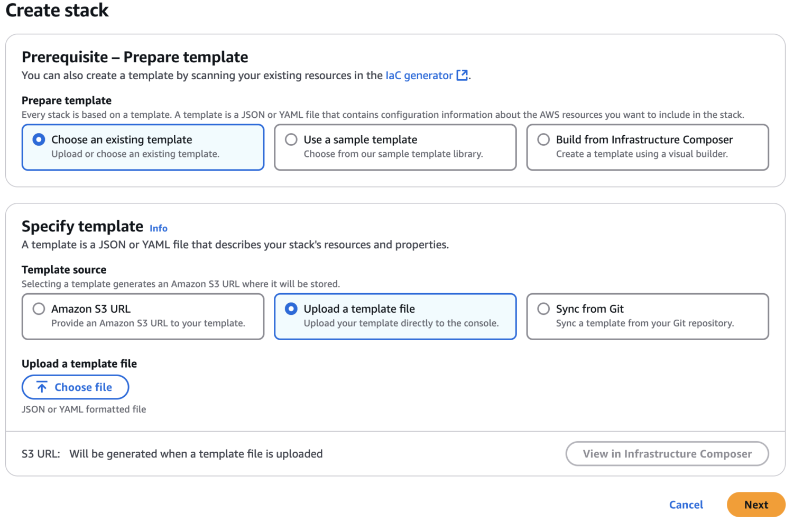Click the "Amazon S3 URL" card
This screenshot has height=532, width=812.
point(143,316)
